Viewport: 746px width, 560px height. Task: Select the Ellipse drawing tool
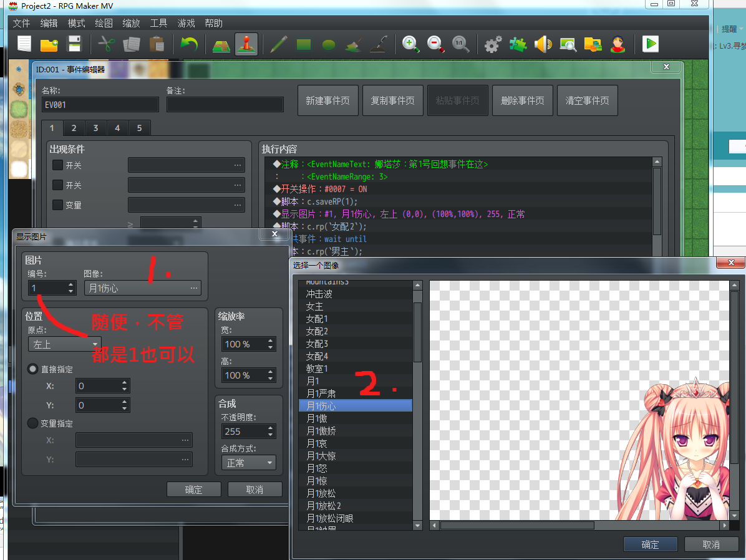[x=329, y=45]
